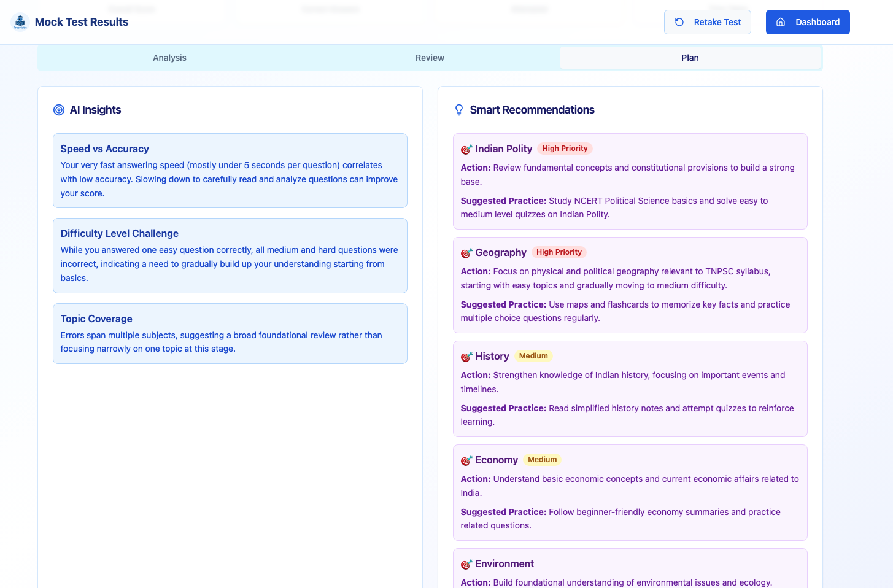Screen dimensions: 893x588
Task: Click the Topic Coverage heading
Action: (x=96, y=319)
